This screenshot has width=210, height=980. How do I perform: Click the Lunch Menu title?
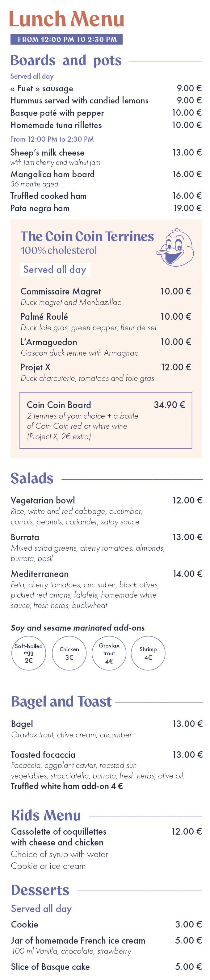(x=67, y=19)
